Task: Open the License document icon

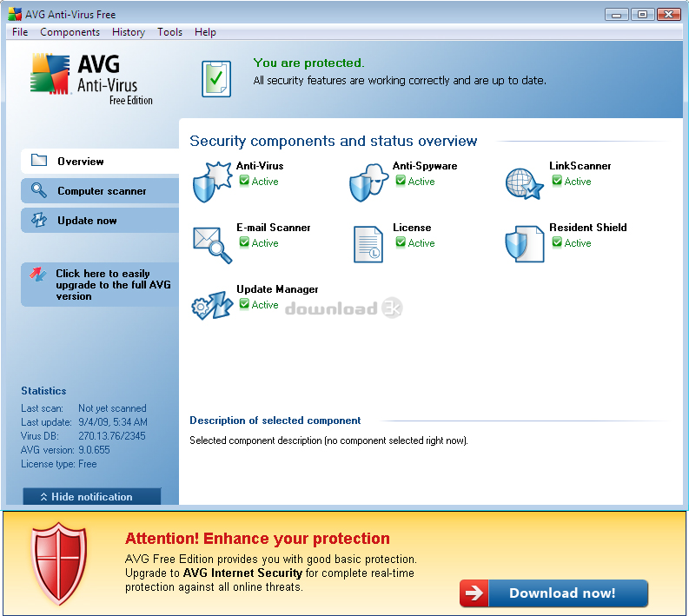Action: pyautogui.click(x=368, y=244)
